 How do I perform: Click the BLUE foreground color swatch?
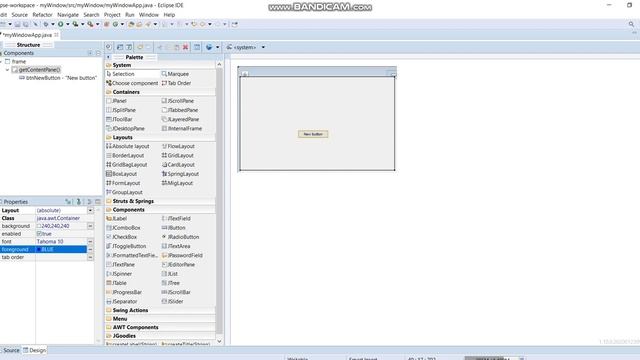click(x=39, y=249)
